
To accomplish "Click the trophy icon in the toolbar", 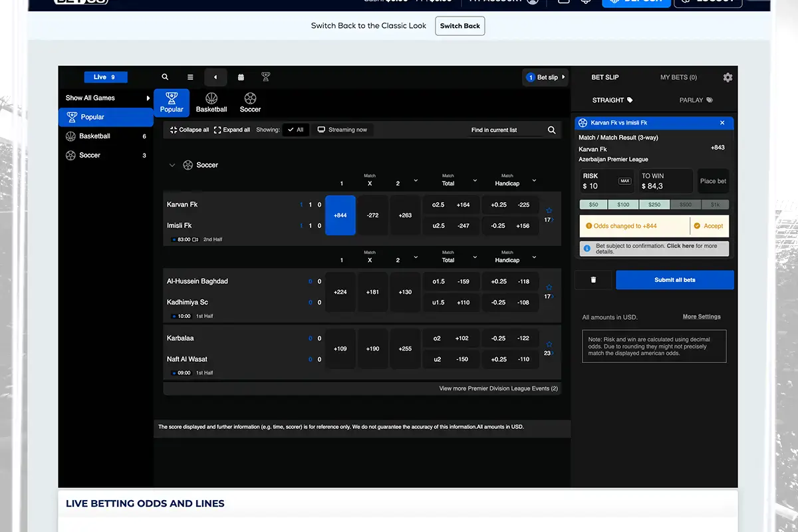I will point(266,76).
